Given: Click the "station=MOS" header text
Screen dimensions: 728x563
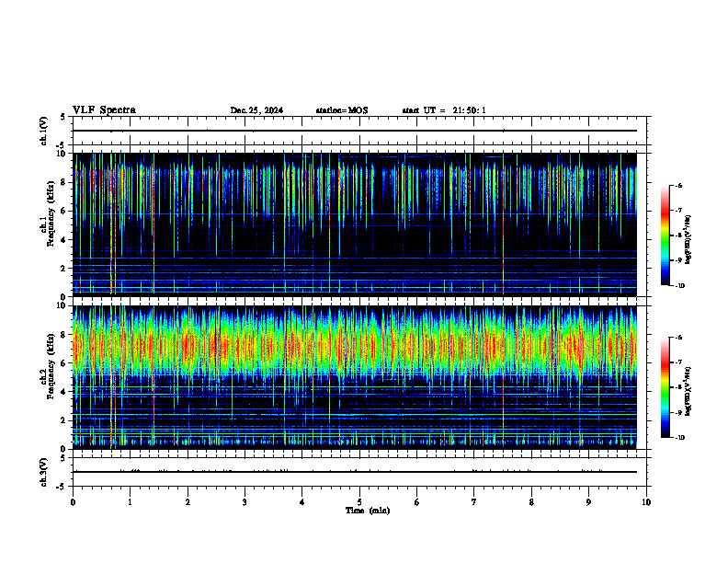Looking at the screenshot, I should click(x=342, y=110).
